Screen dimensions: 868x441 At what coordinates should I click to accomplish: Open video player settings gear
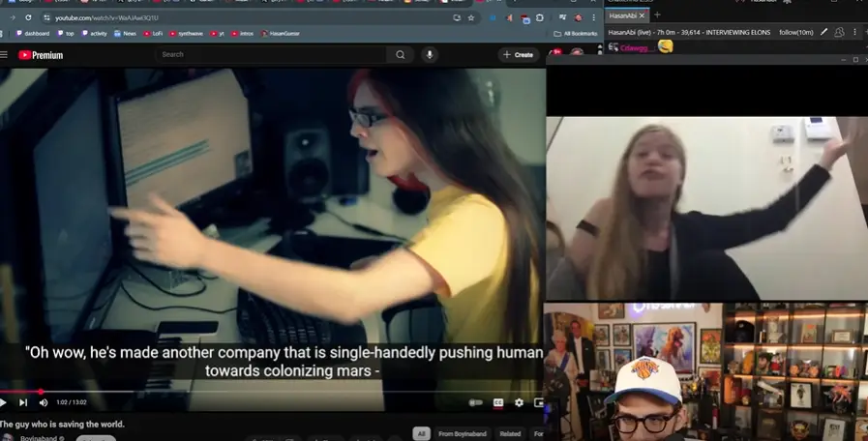[x=519, y=402]
